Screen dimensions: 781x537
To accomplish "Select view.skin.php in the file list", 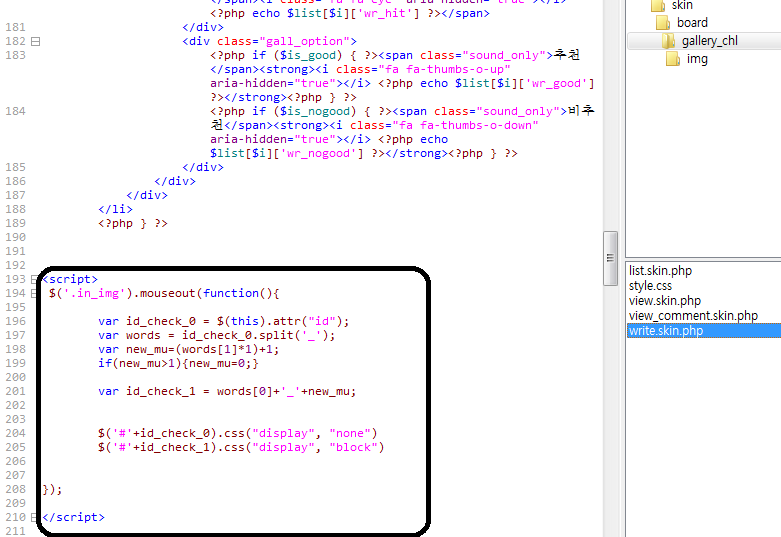I will tap(665, 301).
